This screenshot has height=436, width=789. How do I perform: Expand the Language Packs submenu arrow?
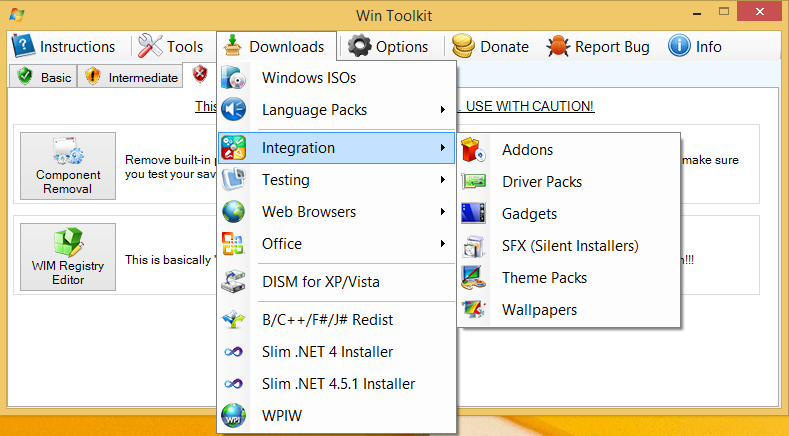click(x=443, y=109)
